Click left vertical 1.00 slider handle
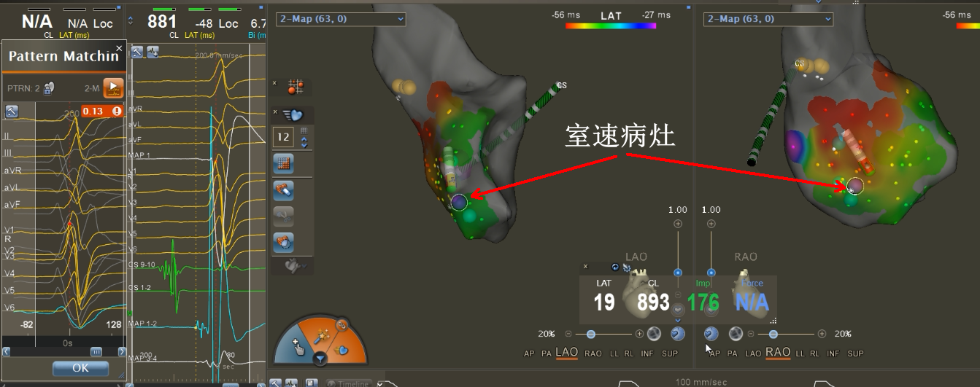Image resolution: width=980 pixels, height=387 pixels. coord(678,273)
